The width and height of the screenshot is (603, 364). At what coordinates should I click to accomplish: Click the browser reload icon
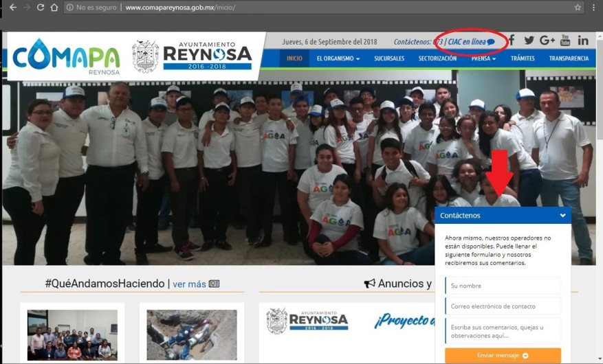click(41, 8)
